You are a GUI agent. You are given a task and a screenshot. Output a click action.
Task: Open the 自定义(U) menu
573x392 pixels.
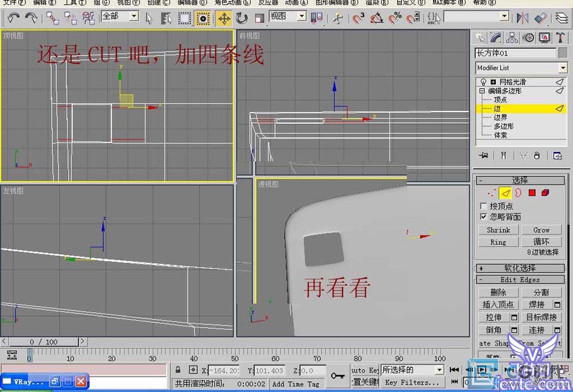point(411,2)
